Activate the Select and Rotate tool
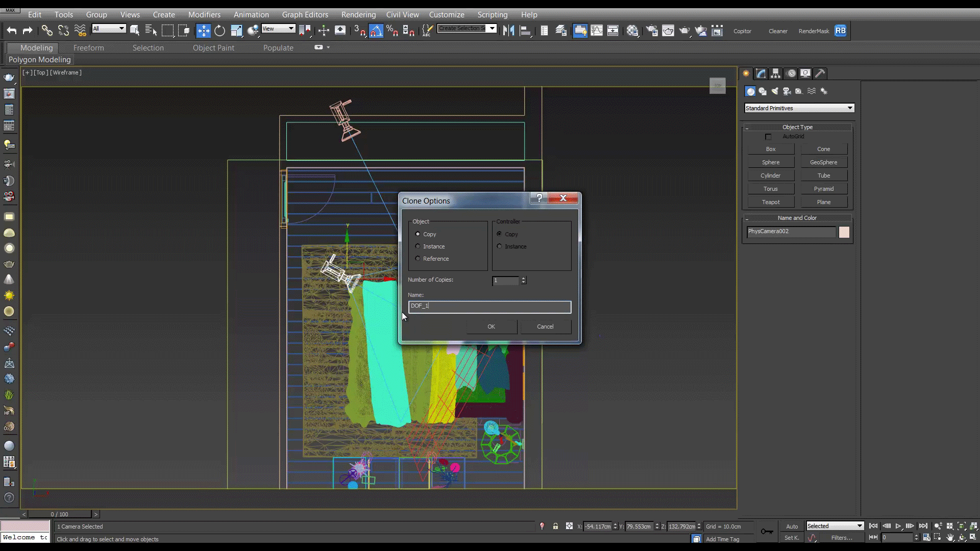This screenshot has height=551, width=980. (219, 31)
